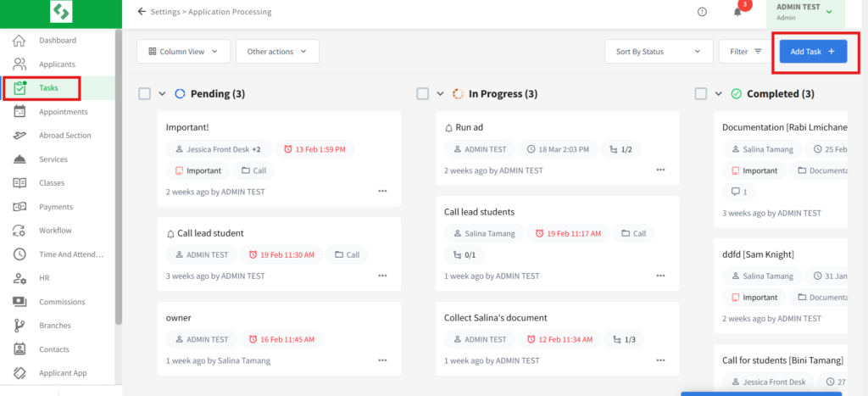Tick the Completed column checkbox

700,94
